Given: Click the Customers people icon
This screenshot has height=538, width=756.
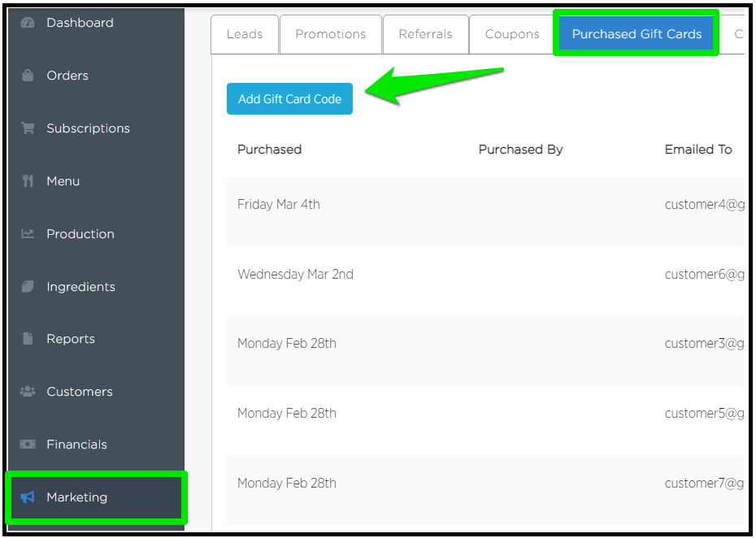Looking at the screenshot, I should pyautogui.click(x=28, y=392).
